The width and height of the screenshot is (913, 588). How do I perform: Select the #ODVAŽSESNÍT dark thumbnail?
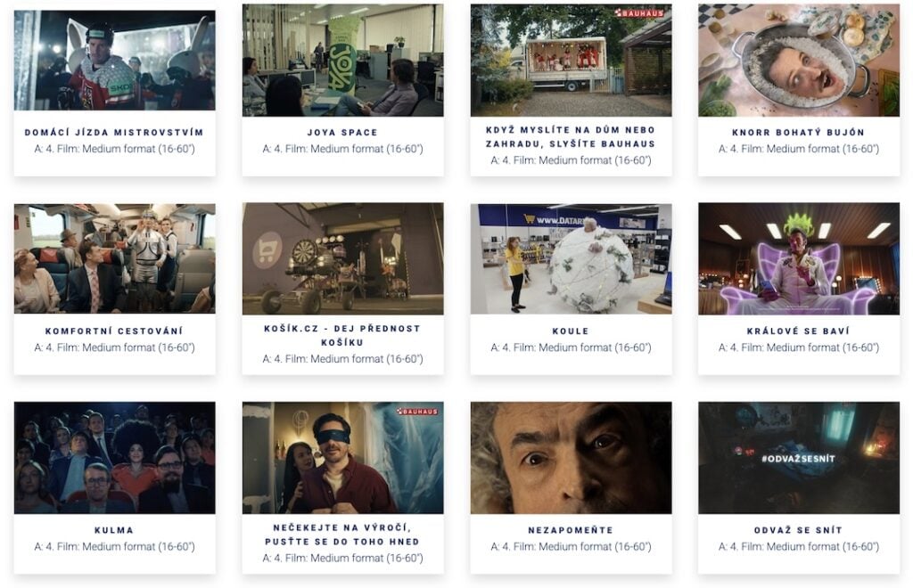[799, 458]
